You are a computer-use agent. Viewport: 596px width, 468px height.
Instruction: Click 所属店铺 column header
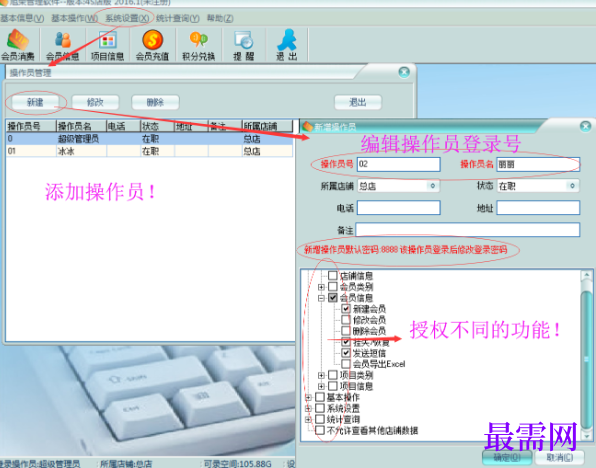point(267,126)
